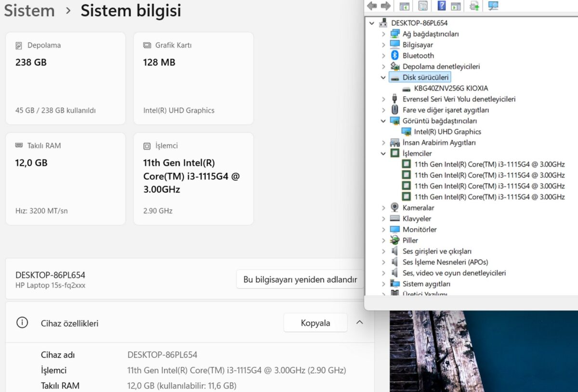
Task: Click the 45 GB / 238 GB kullanıldı text
Action: coord(55,110)
